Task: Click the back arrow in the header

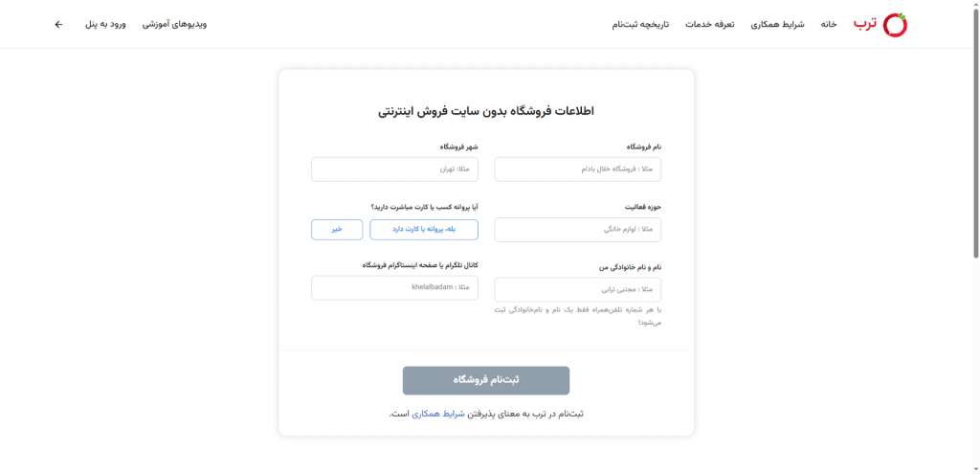Action: coord(58,25)
